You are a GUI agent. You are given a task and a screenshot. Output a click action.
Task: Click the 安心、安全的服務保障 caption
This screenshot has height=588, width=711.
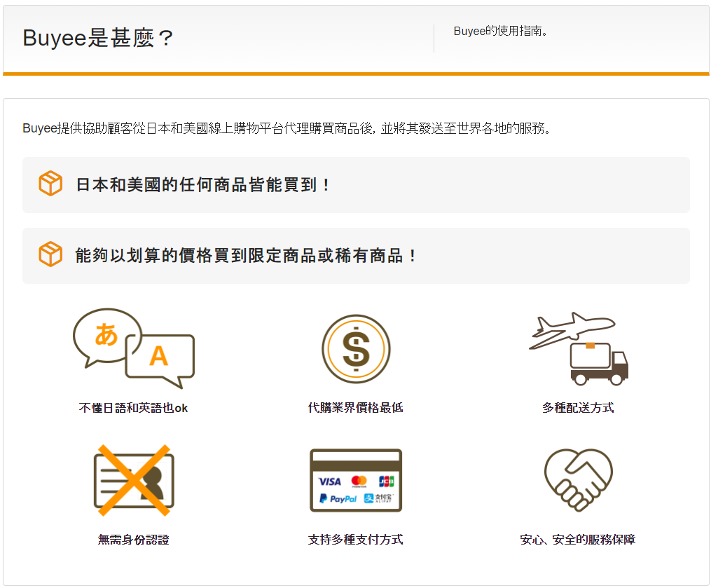[x=578, y=540]
